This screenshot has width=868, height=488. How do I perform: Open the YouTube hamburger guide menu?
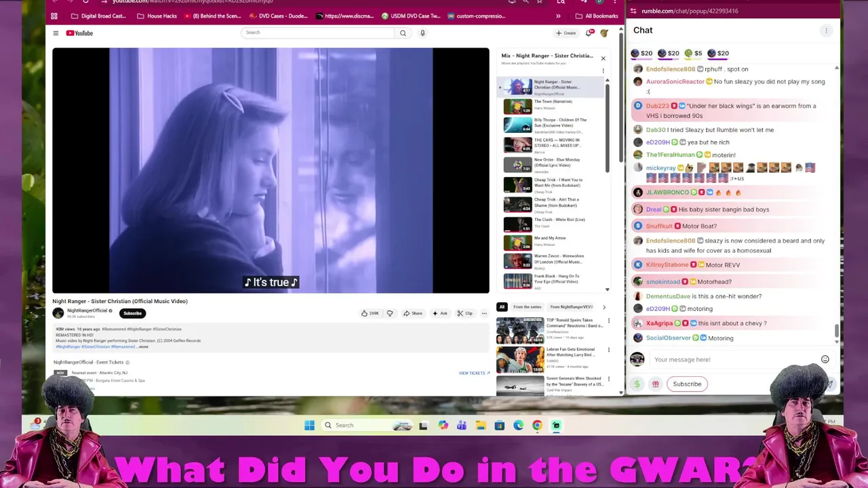pyautogui.click(x=56, y=33)
